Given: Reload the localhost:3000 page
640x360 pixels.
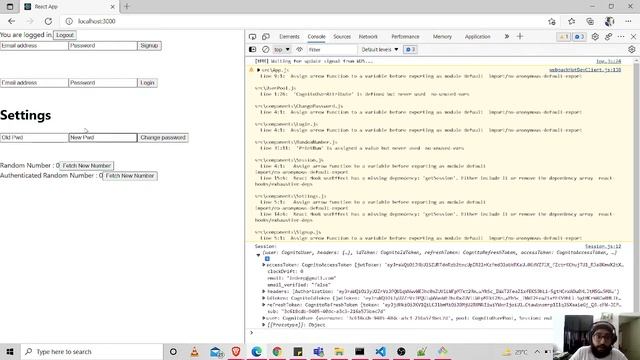Looking at the screenshot, I should coord(48,21).
